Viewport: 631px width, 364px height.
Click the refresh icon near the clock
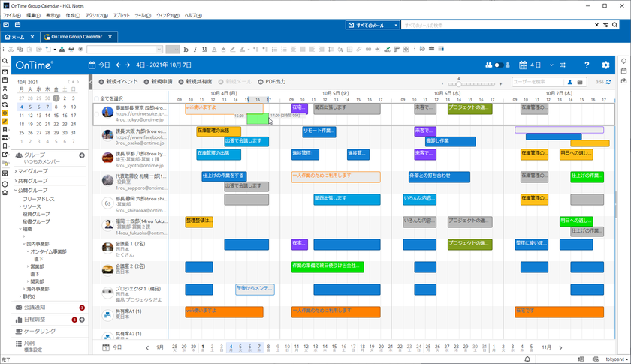point(608,82)
